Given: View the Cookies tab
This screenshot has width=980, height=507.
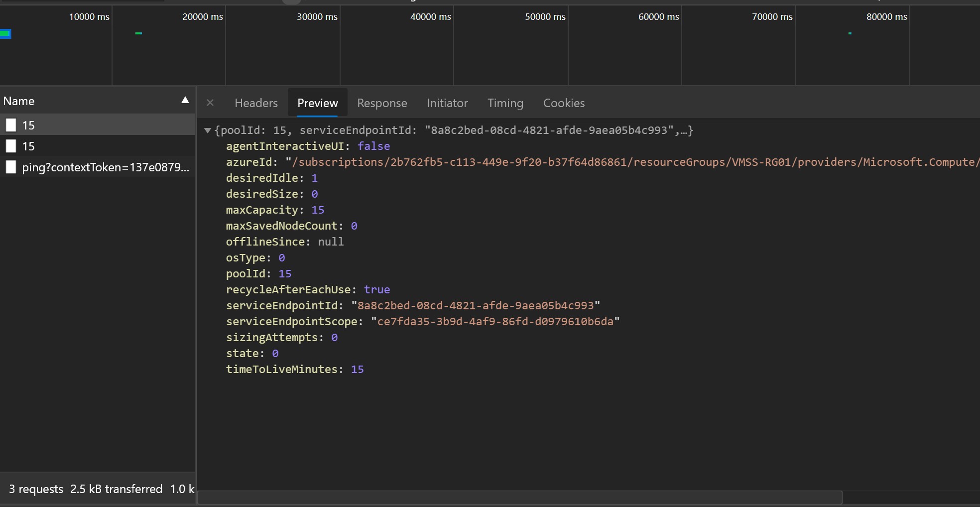Looking at the screenshot, I should click(x=564, y=103).
